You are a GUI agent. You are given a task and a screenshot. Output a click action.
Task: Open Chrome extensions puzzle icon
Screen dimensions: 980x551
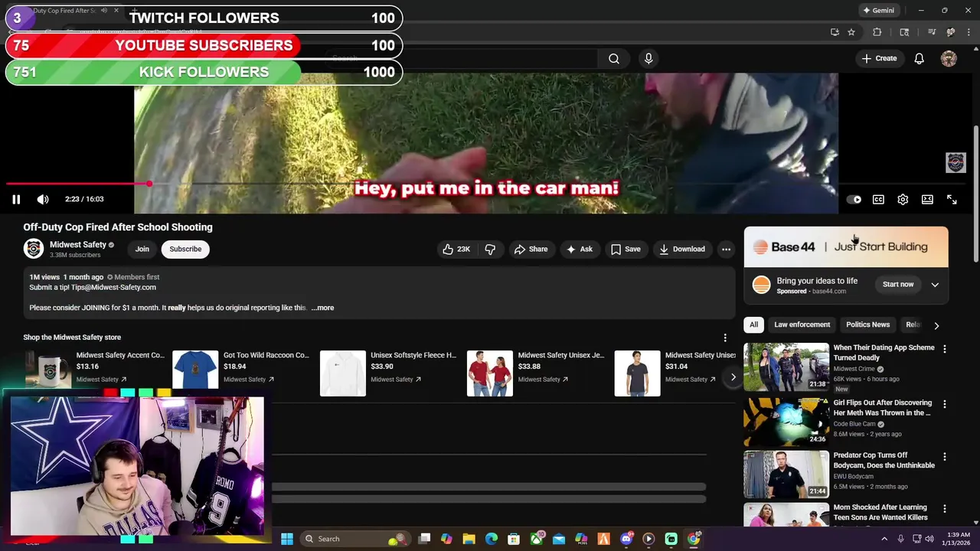pos(877,32)
